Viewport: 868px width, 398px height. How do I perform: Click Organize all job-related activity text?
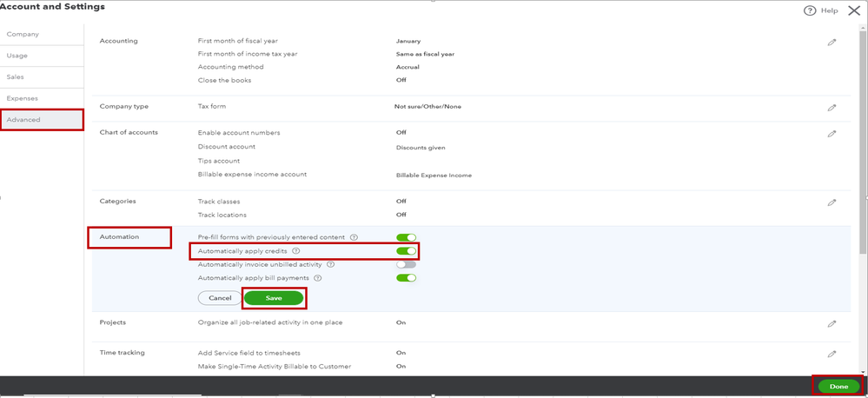tap(269, 322)
